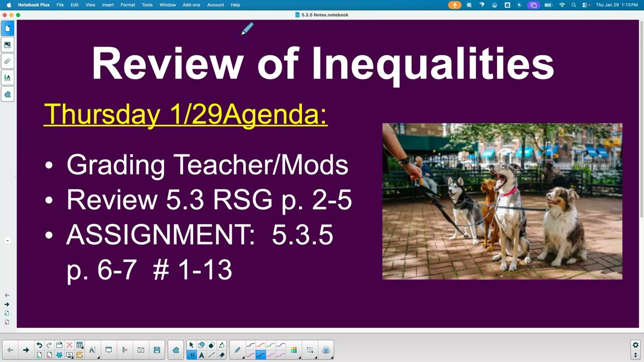Click the yellow checkmark activity icon

coord(79,355)
